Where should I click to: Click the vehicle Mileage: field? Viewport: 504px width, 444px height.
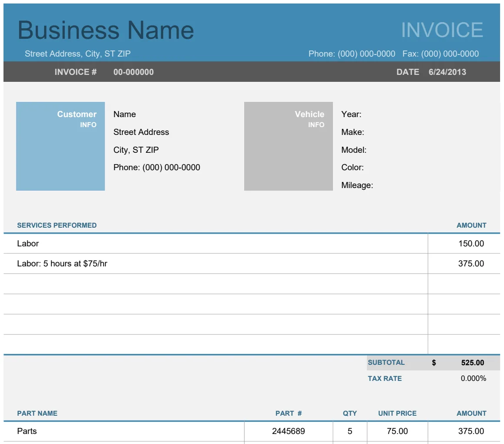[x=357, y=185]
